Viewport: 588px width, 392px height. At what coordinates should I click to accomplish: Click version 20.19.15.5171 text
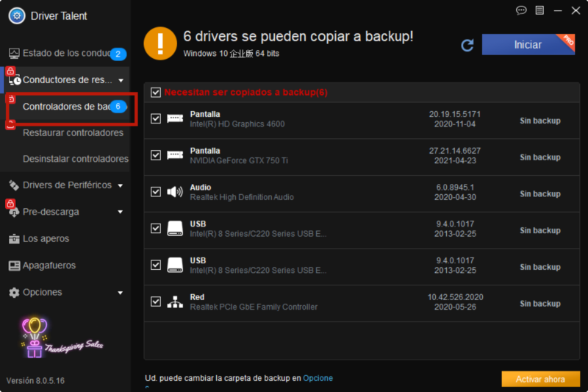pyautogui.click(x=455, y=114)
